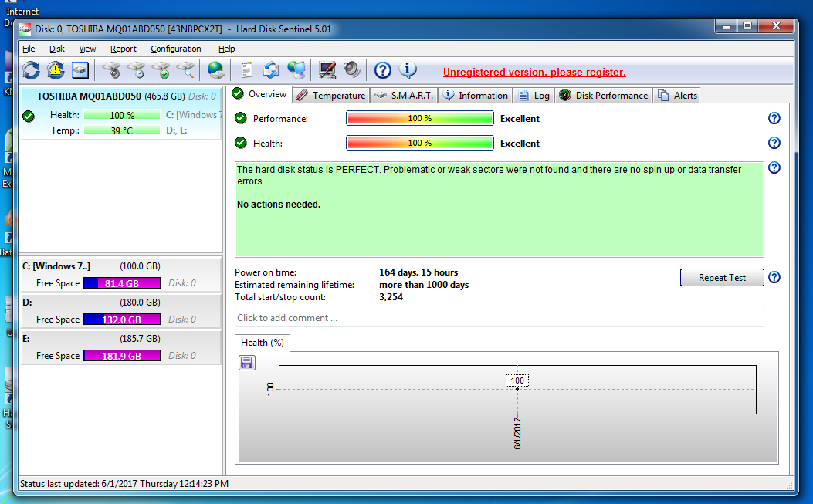Image resolution: width=813 pixels, height=504 pixels.
Task: Click the 'Unregistered version, please register' link
Action: pos(534,73)
